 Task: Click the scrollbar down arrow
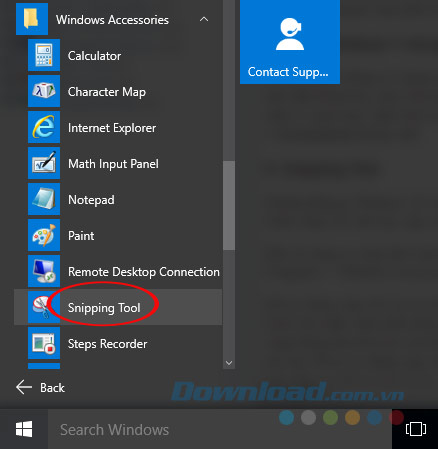(x=229, y=363)
